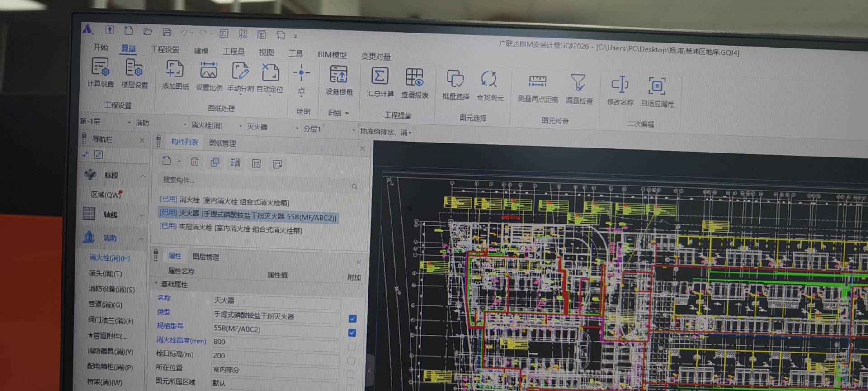Use 测量两点距离 measure distance tool
The image size is (868, 391).
538,88
